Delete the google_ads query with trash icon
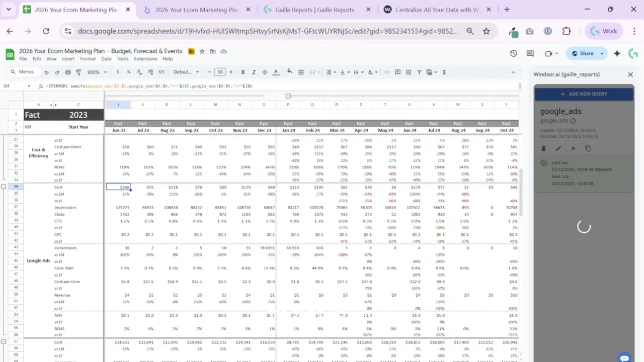644x362 pixels. coord(543,148)
